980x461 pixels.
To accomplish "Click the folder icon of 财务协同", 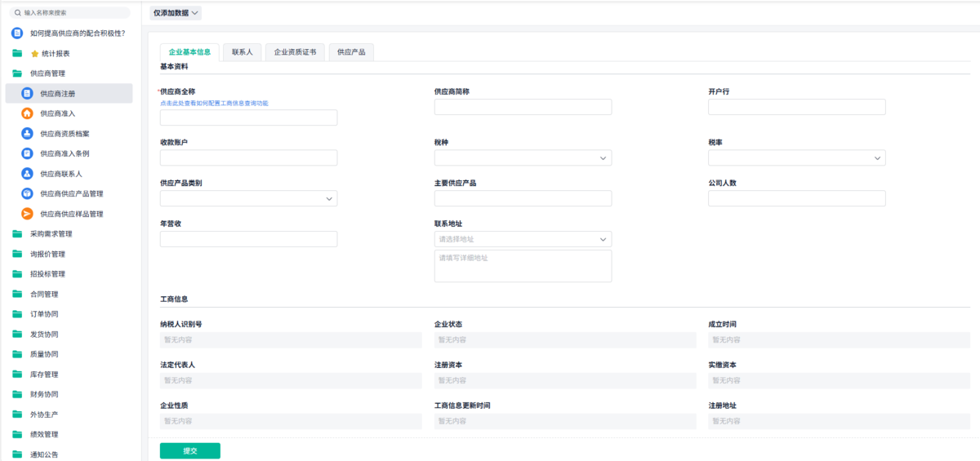I will (x=17, y=394).
